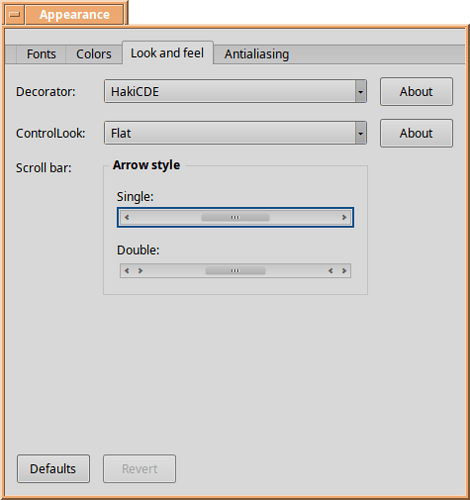Select the Look and feel tab

(x=168, y=53)
